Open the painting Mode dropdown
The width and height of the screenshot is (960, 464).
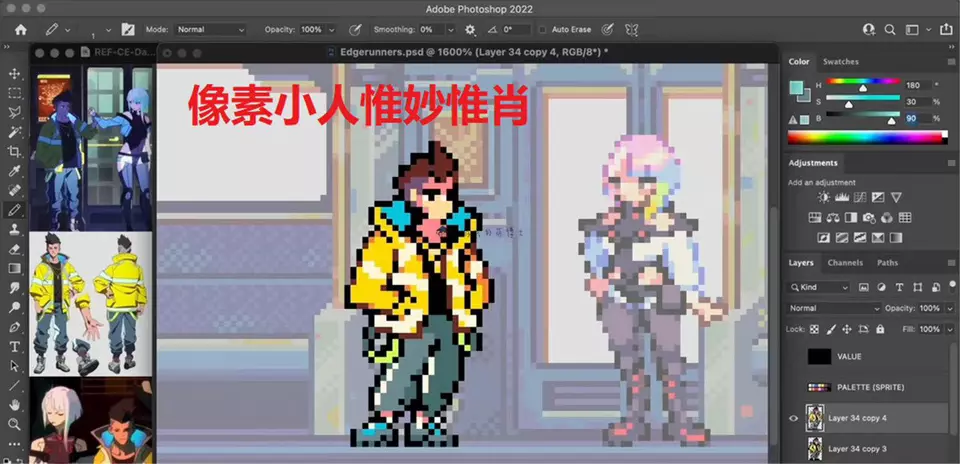point(211,29)
